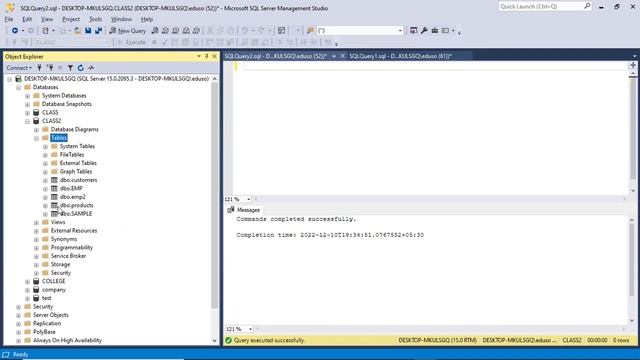Click the Execute query button
The image size is (640, 360).
[x=131, y=42]
